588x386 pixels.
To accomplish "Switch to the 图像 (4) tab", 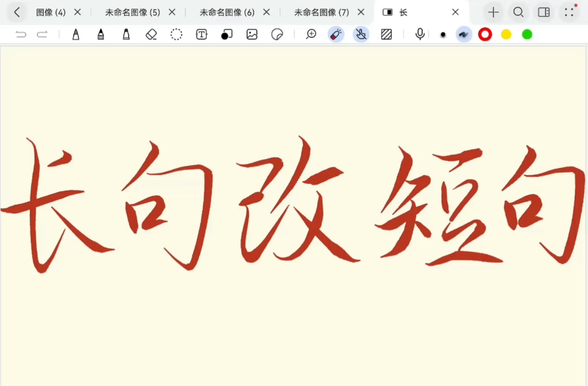I will pos(51,13).
